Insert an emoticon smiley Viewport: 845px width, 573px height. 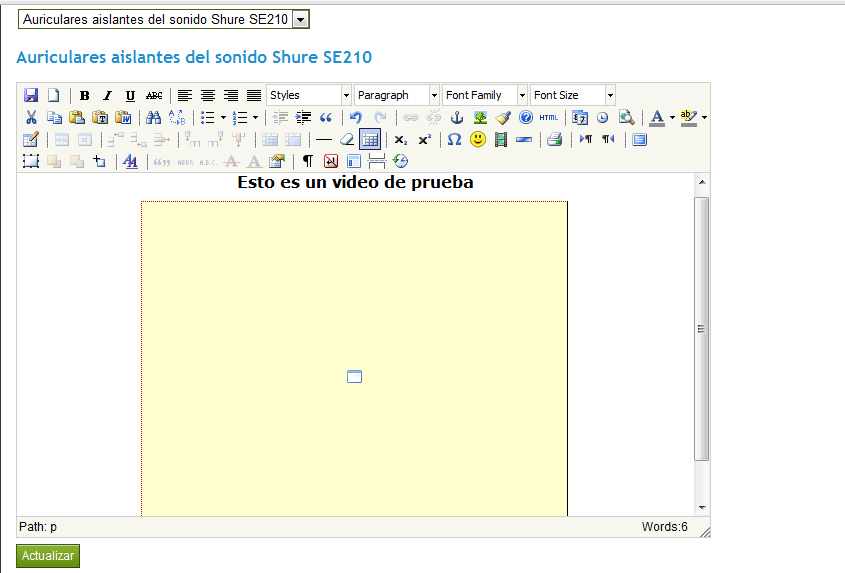click(477, 140)
